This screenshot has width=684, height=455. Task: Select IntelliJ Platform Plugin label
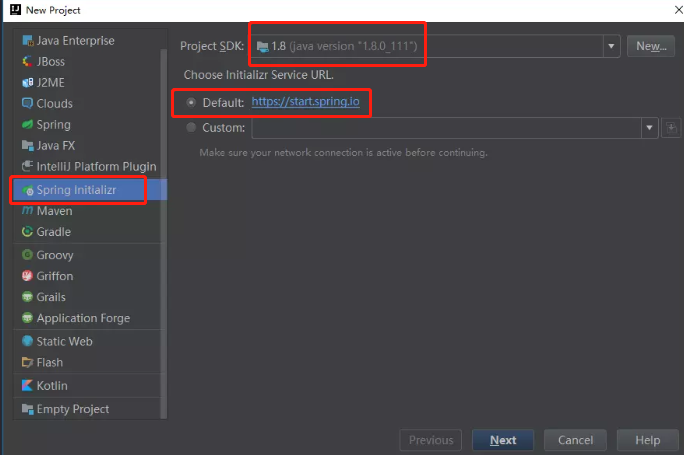point(96,167)
